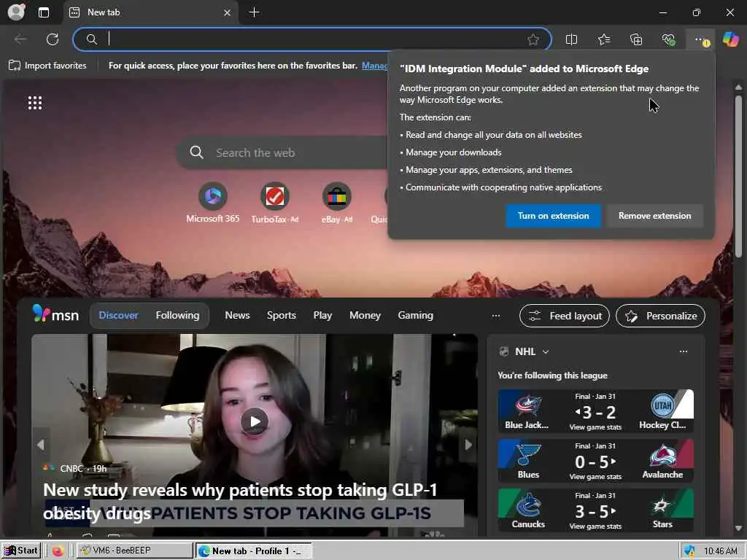747x560 pixels.
Task: Open the Gaming feed tab
Action: click(415, 315)
